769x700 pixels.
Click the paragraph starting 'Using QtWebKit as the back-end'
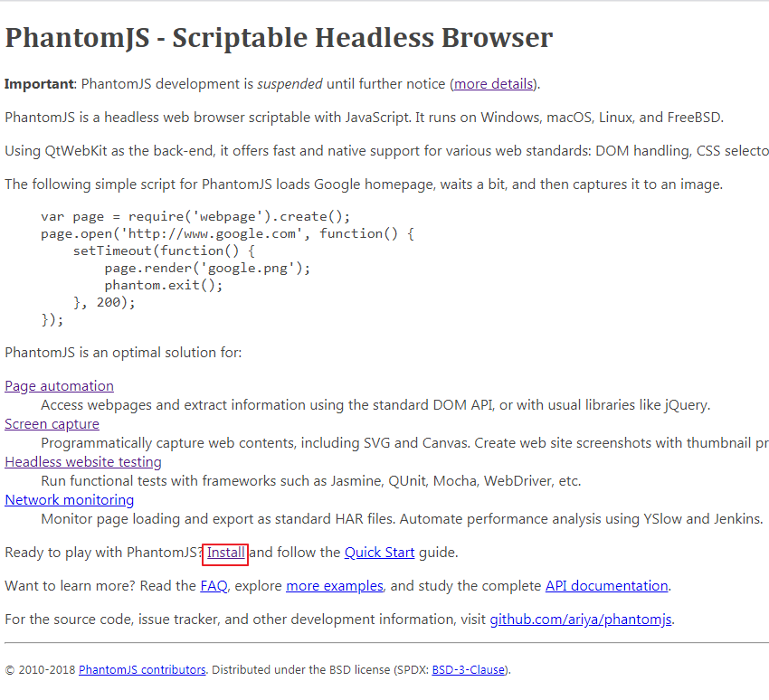(x=386, y=151)
